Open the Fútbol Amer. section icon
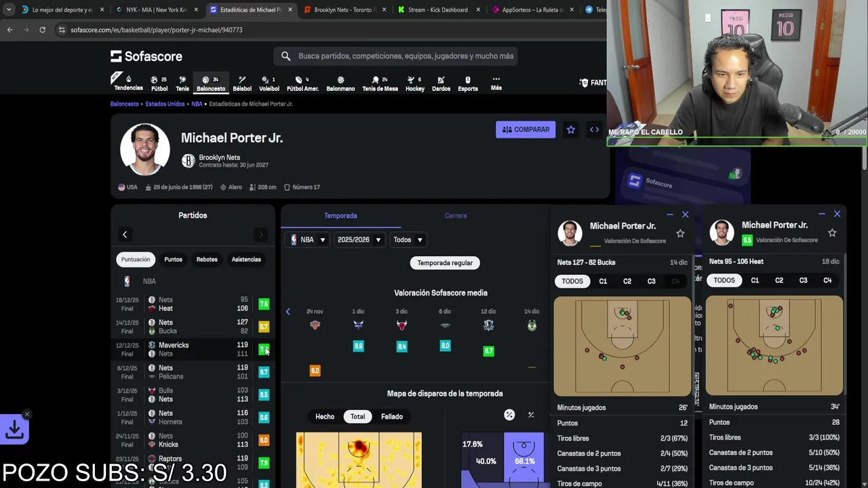Viewport: 868px width, 488px height. click(302, 83)
